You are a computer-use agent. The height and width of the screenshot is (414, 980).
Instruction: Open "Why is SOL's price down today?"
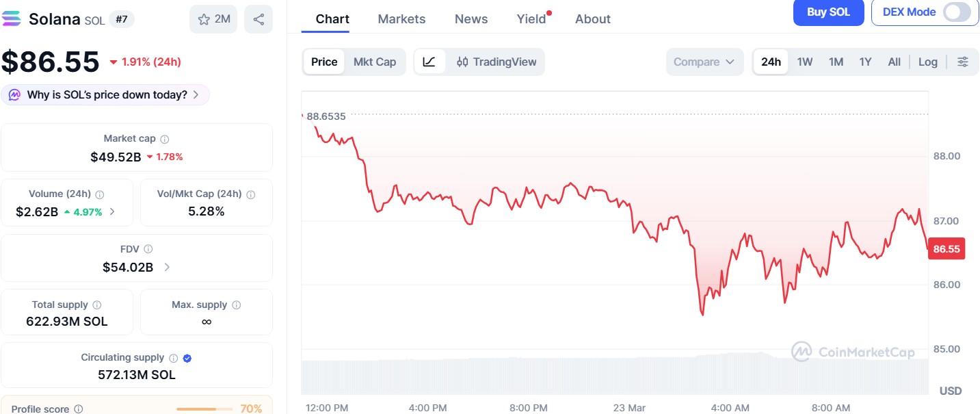point(106,94)
